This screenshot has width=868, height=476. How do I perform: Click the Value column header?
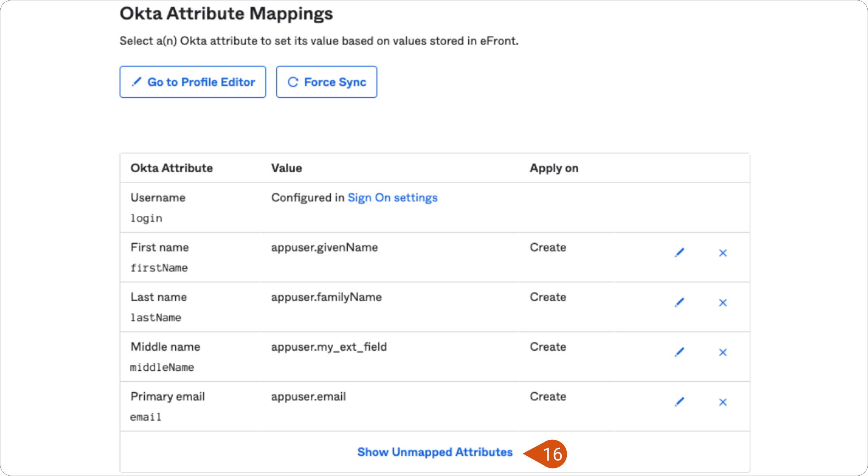coord(287,168)
